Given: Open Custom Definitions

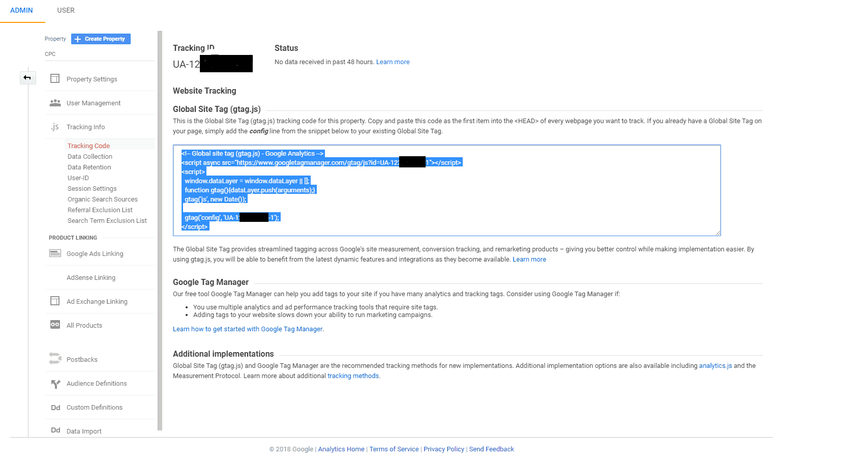Looking at the screenshot, I should (95, 408).
